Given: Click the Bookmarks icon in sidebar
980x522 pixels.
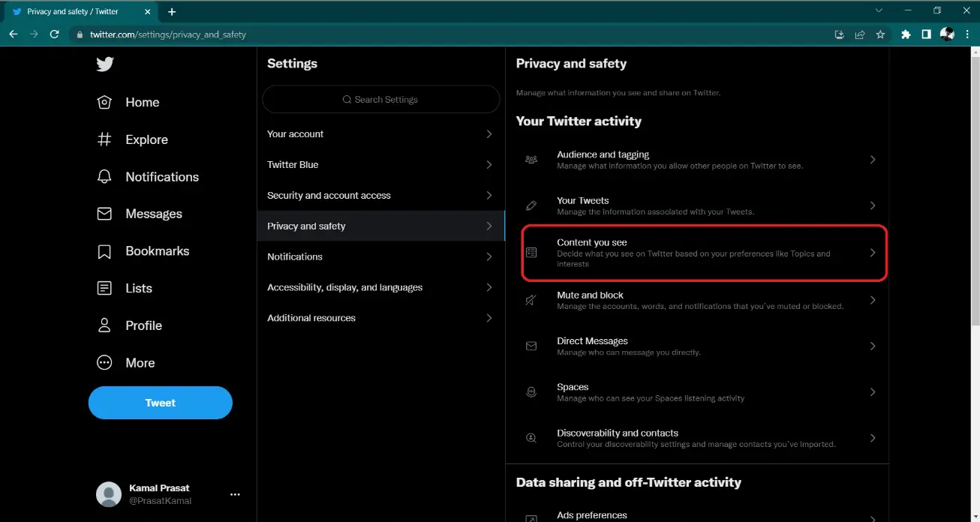Looking at the screenshot, I should pos(104,251).
